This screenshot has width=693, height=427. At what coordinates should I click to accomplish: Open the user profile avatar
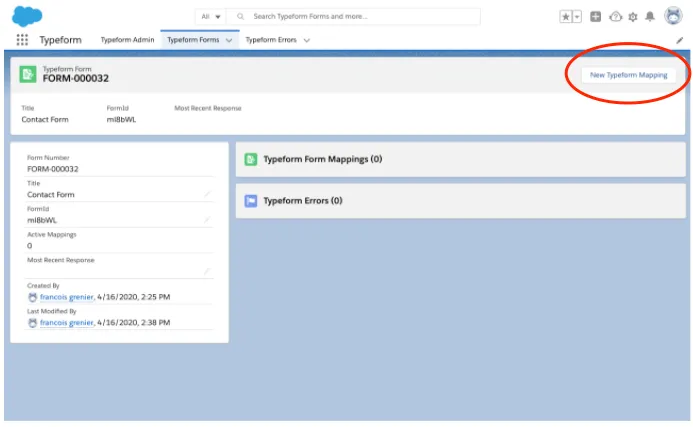coord(673,16)
